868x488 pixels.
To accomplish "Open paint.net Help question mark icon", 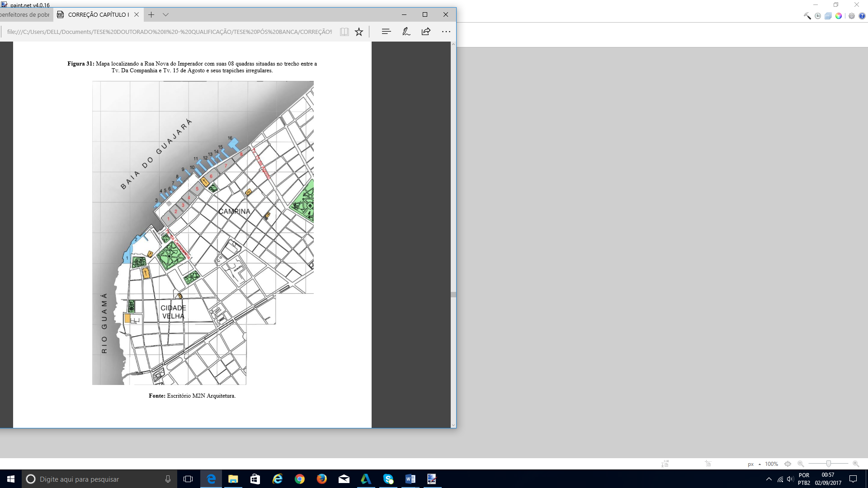I will (862, 16).
